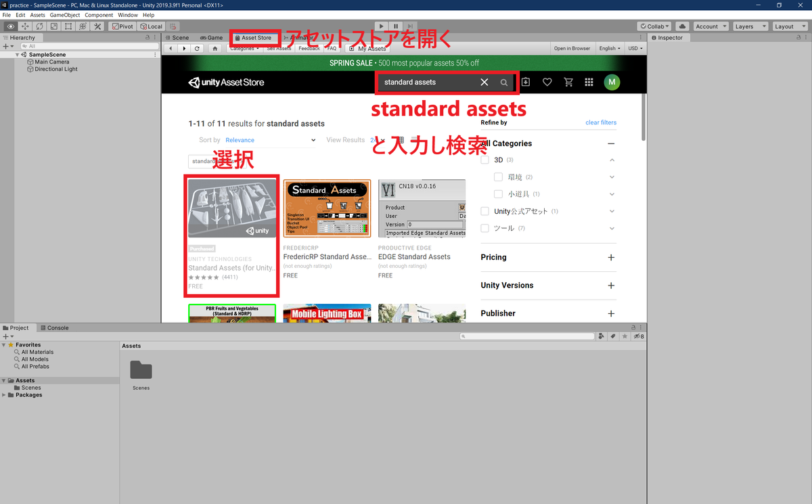Select the combined Transform tool

click(83, 26)
